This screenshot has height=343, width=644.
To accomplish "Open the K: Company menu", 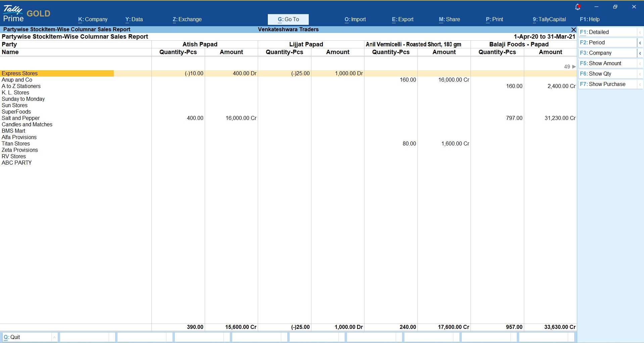I will point(93,19).
